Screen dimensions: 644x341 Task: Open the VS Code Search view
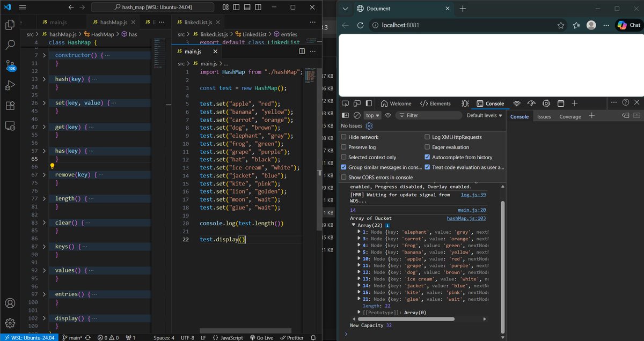(10, 45)
